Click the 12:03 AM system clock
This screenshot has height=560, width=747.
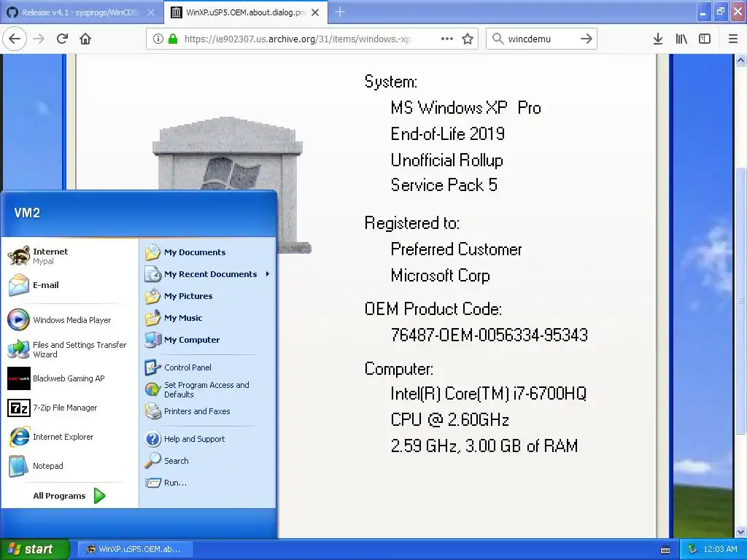[720, 549]
